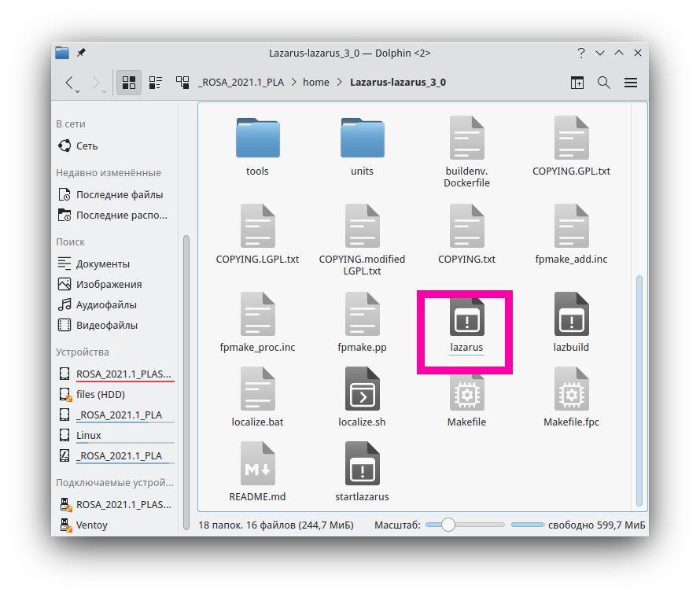The width and height of the screenshot is (700, 597).
Task: Select COPYING.modifiedLGPL.txt file
Action: tap(362, 240)
